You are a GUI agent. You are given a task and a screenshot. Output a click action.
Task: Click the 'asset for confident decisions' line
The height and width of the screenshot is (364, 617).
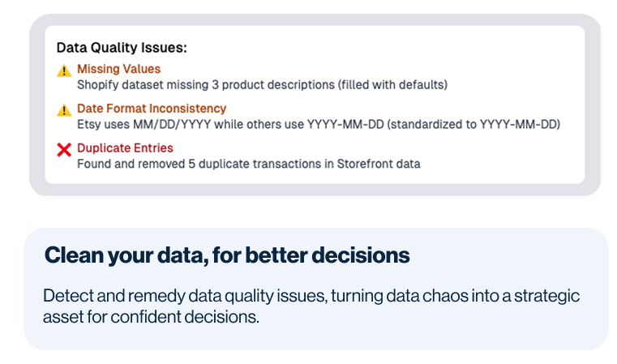pos(151,317)
